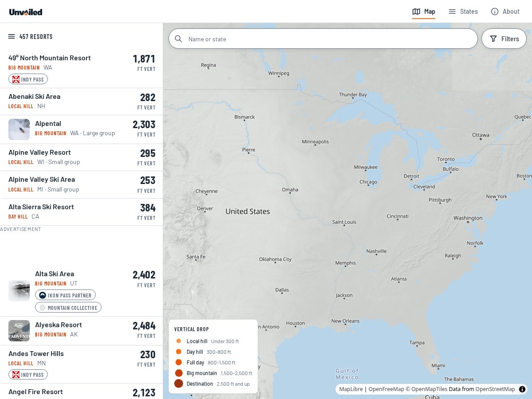Screen dimensions: 532x399
Task: Open the MapLibre attribution link
Action: (x=351, y=389)
